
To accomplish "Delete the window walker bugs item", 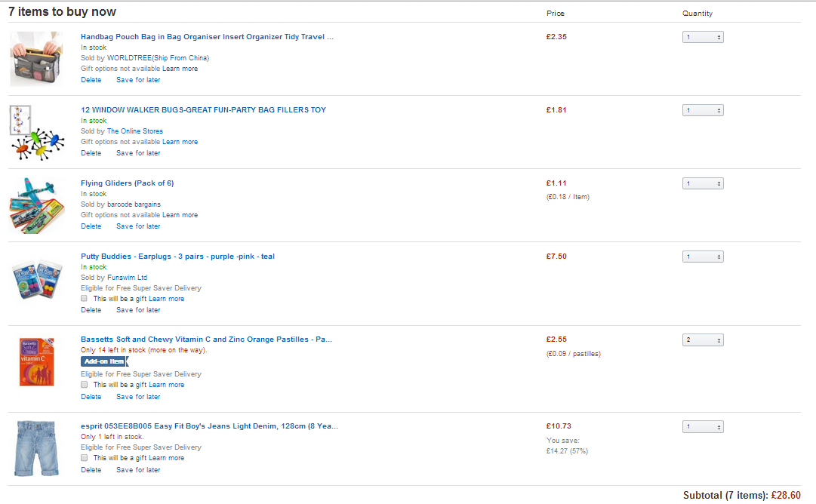I will (91, 153).
